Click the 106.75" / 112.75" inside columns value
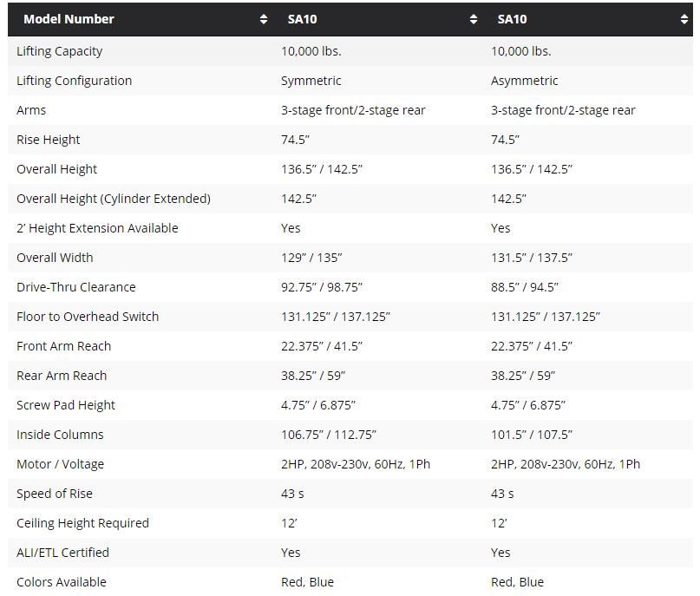Screen dimensions: 700x596 pos(329,435)
